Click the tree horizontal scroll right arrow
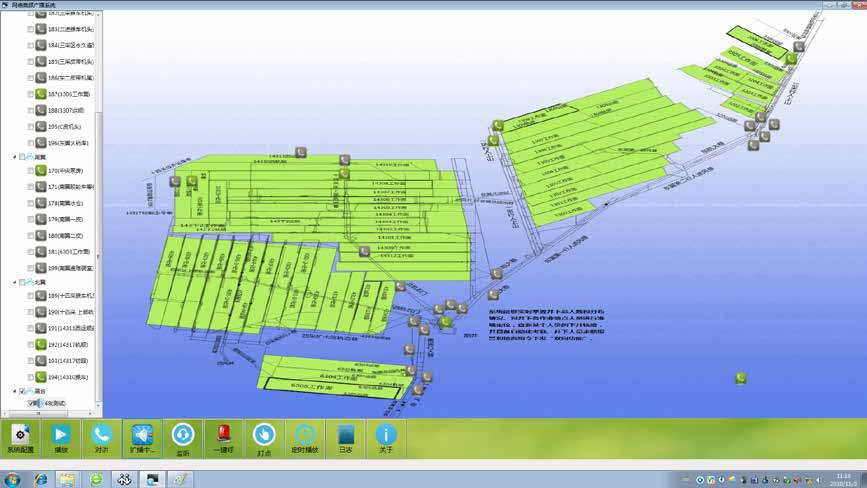This screenshot has width=867, height=488. click(91, 413)
